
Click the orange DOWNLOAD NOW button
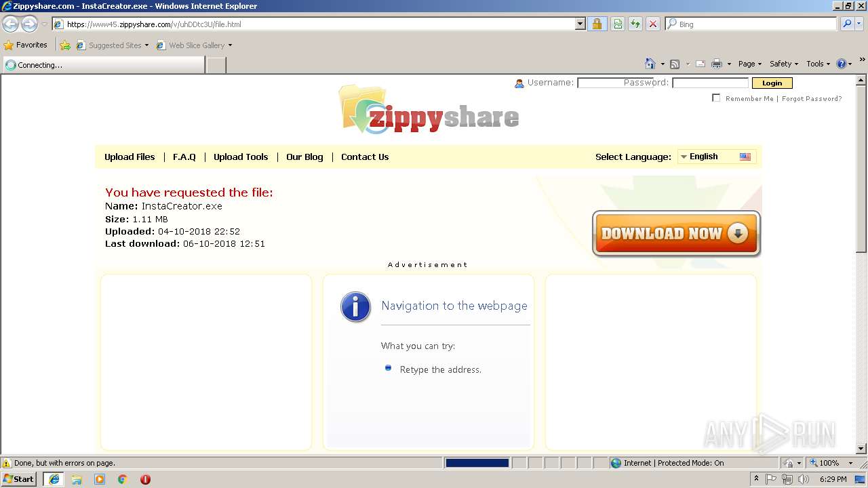[x=676, y=234]
